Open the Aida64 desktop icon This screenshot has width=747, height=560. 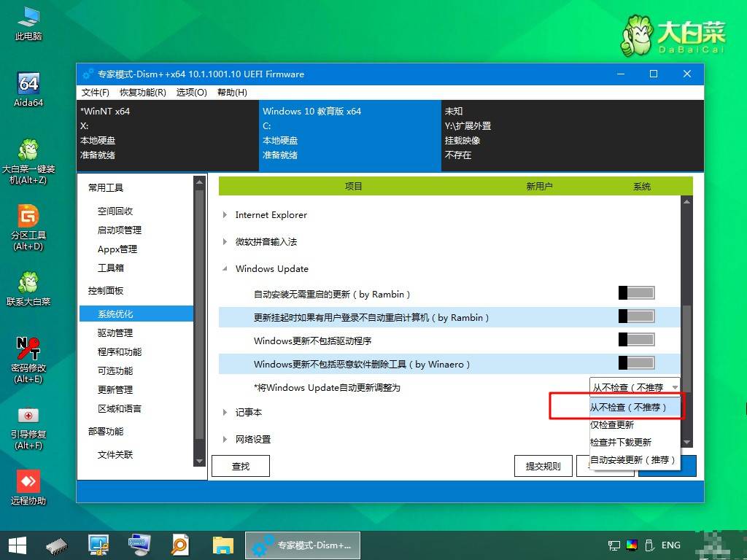coord(28,90)
